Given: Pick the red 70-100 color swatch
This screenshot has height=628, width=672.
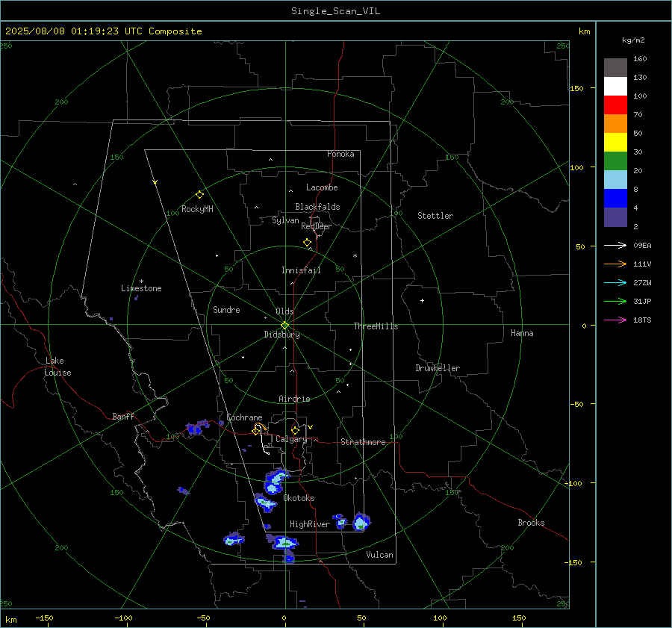Looking at the screenshot, I should coord(615,105).
